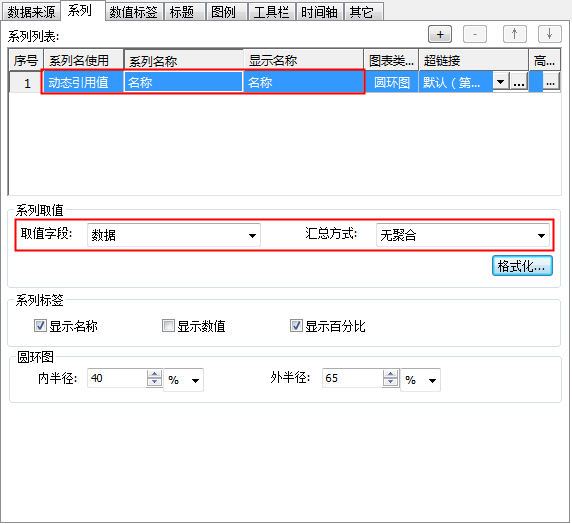Open 汇总方式 dropdown showing 无聚合

pyautogui.click(x=463, y=235)
